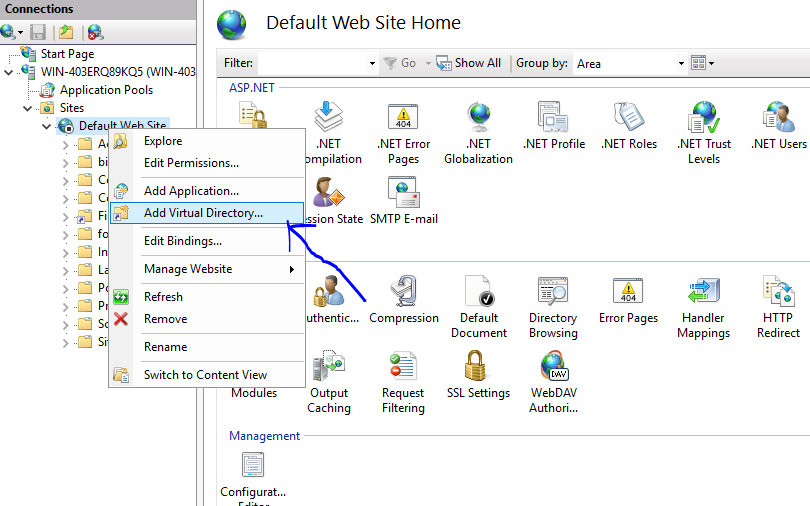
Task: Open the Group by Area dropdown
Action: 681,64
